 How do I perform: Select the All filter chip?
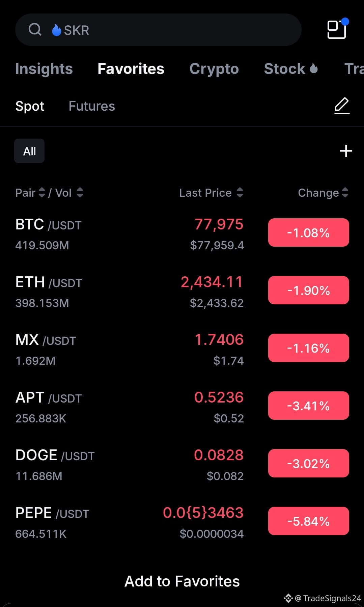29,151
